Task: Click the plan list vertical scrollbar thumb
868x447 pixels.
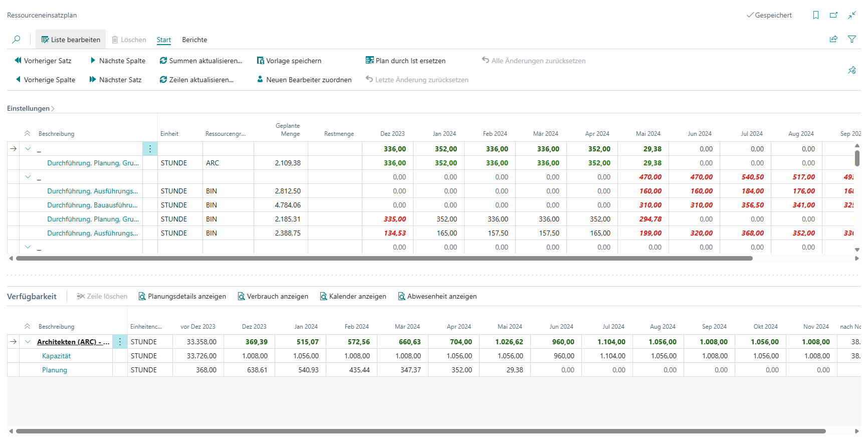Action: click(x=857, y=158)
